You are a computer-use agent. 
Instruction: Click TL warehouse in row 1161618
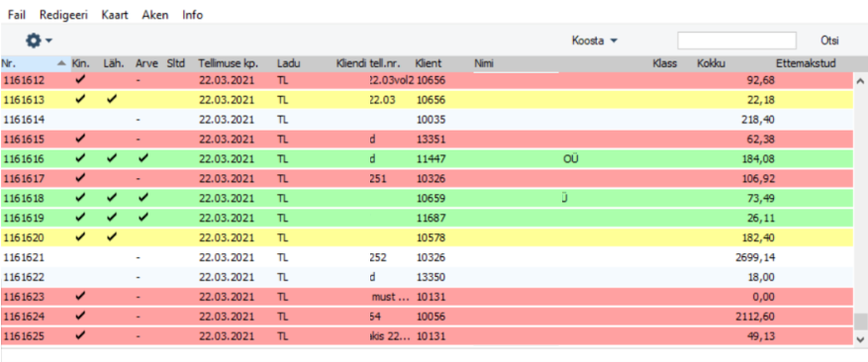click(x=282, y=198)
